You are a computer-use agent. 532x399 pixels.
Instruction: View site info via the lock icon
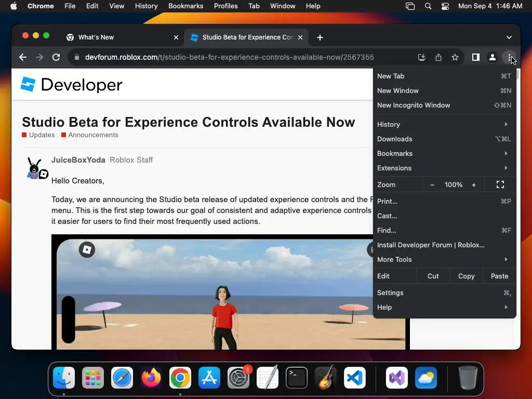(77, 57)
